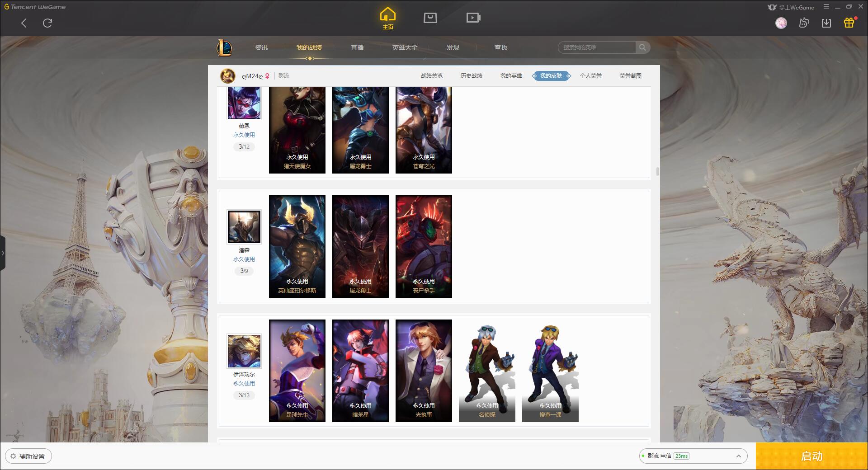Click the 3/9 skin count for 潘森
This screenshot has width=868, height=470.
(x=244, y=271)
